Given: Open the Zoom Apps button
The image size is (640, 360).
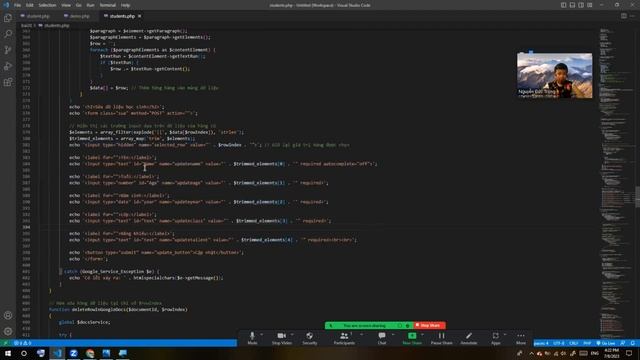Looking at the screenshot, I should pos(496,338).
